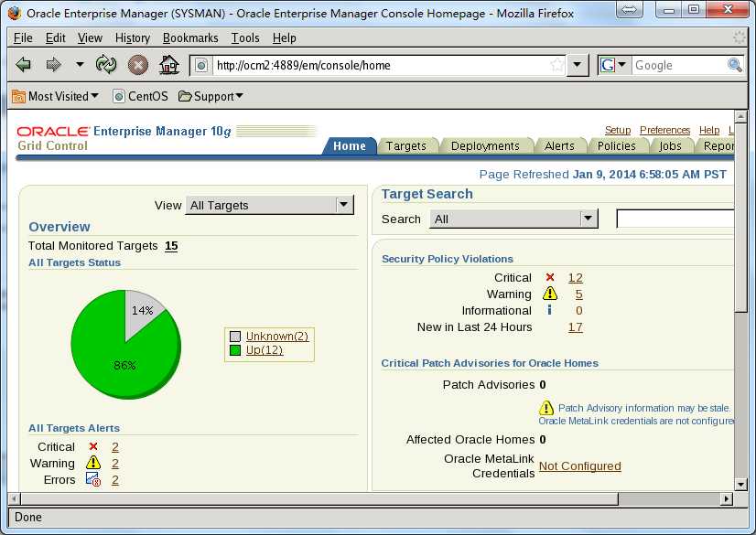Click the Up(12) legend link
The height and width of the screenshot is (535, 756).
tap(265, 350)
